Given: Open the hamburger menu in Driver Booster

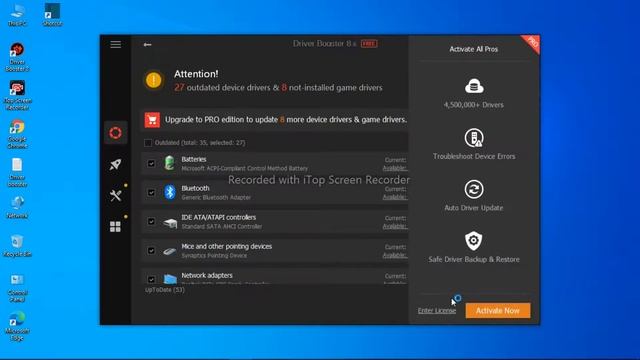Looking at the screenshot, I should pos(116,44).
